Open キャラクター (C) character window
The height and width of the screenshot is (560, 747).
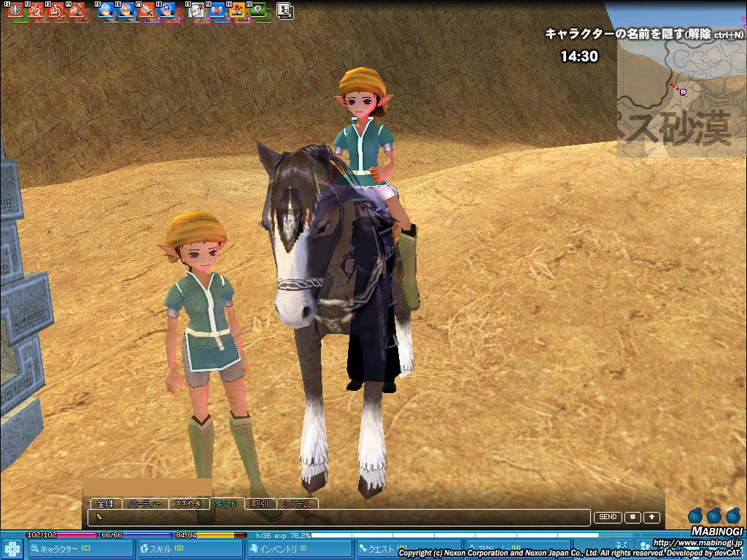pyautogui.click(x=80, y=549)
